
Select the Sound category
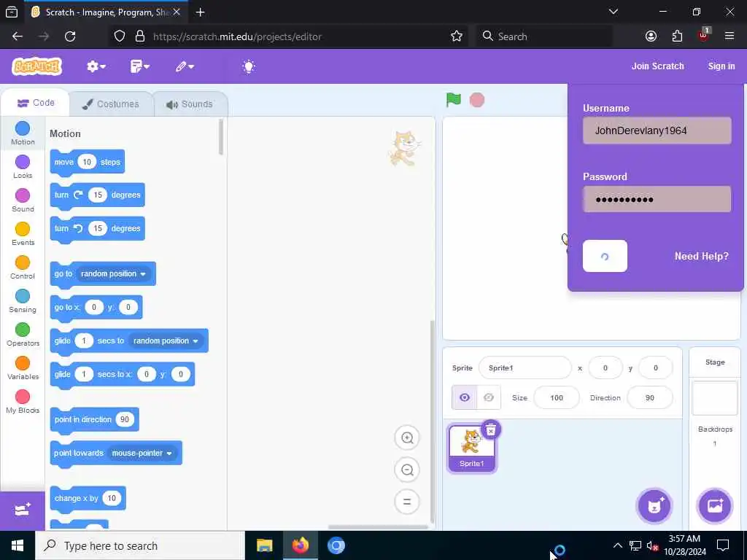coord(23,200)
